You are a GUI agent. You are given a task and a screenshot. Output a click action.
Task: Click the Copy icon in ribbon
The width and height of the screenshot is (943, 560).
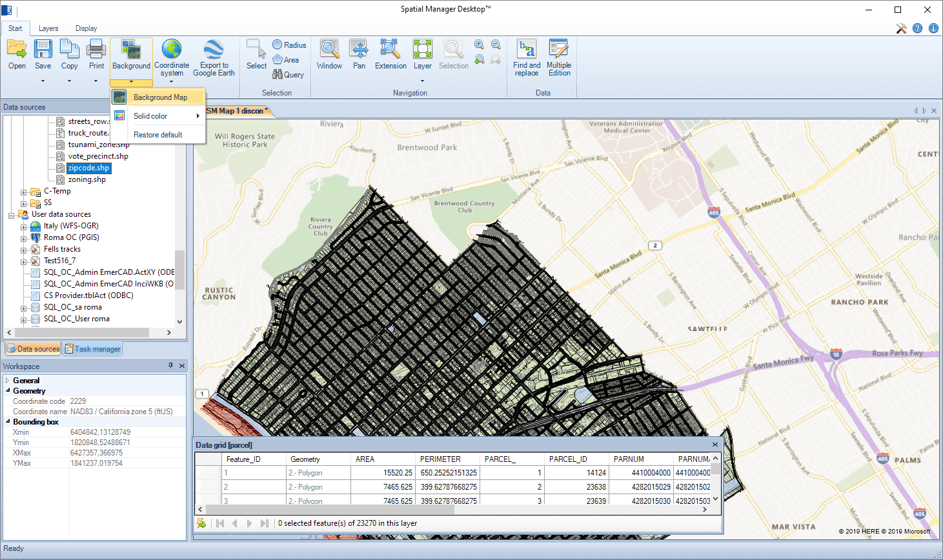pos(70,49)
